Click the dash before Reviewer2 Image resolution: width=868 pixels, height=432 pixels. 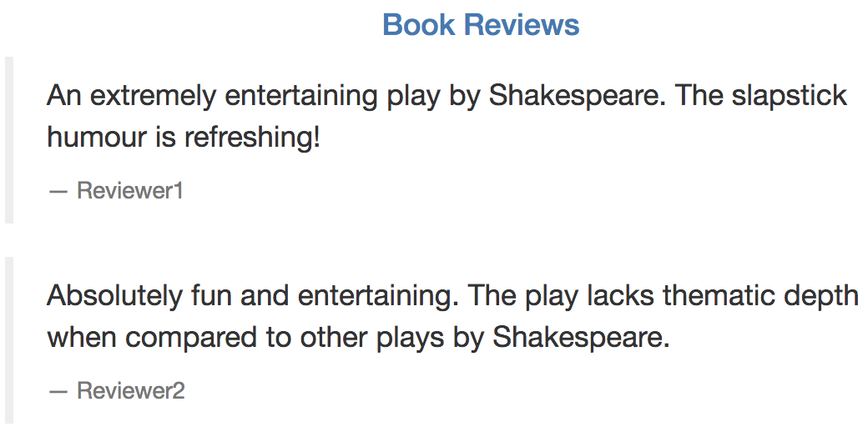tap(58, 391)
